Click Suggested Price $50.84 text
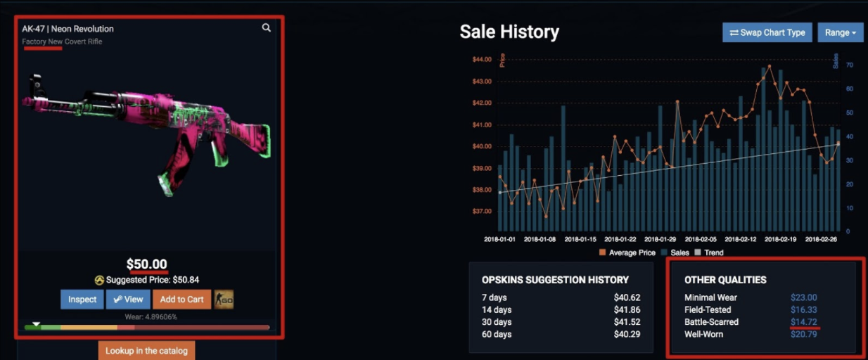868x360 pixels. coord(153,280)
